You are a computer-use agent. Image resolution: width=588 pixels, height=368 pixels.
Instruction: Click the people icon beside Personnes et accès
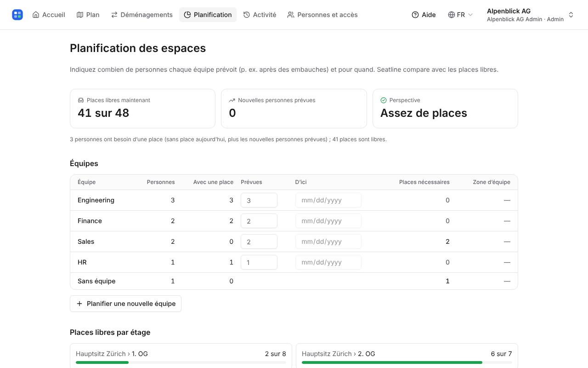[x=291, y=15]
